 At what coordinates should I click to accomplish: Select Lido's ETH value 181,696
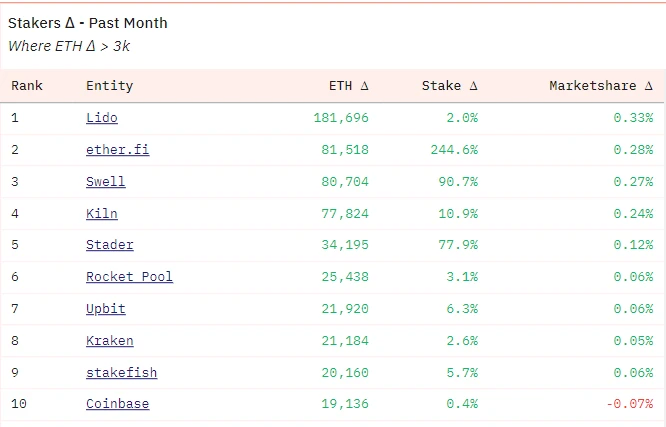click(x=340, y=118)
